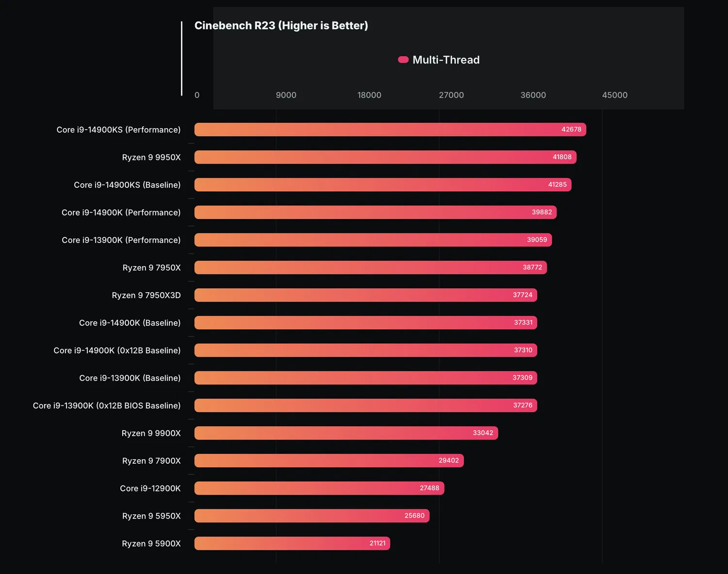Click the 41285 value on the bar
728x574 pixels.
557,185
